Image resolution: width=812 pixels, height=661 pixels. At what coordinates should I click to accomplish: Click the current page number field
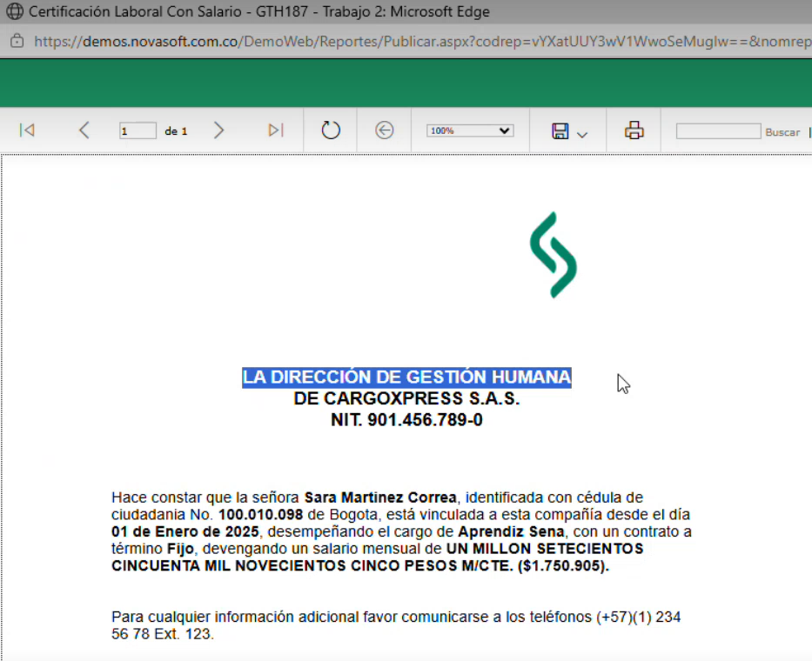138,131
